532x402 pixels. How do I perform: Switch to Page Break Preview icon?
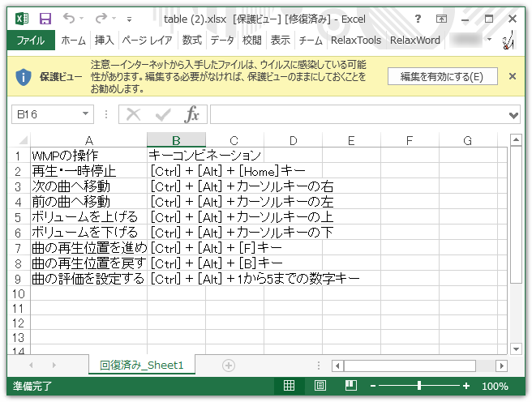(x=351, y=386)
